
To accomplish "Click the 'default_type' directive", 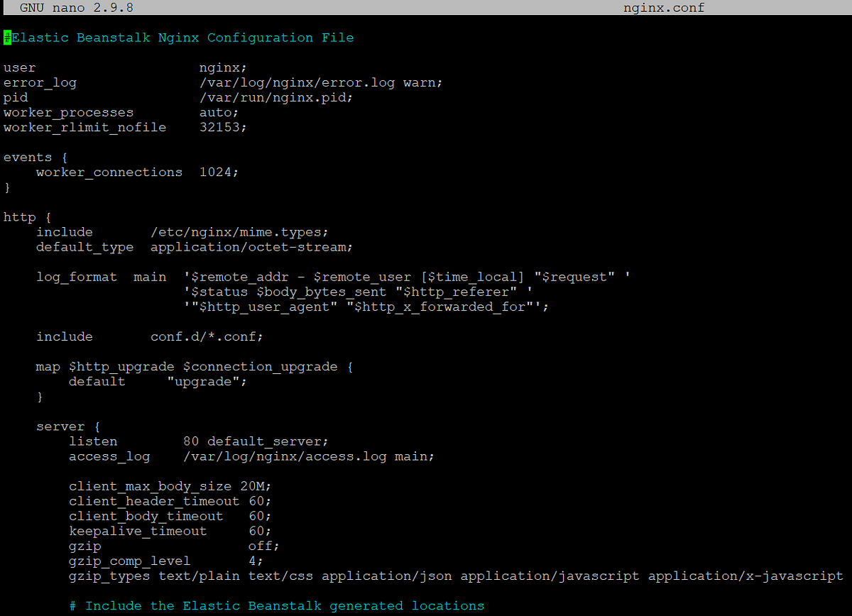I will coord(84,247).
